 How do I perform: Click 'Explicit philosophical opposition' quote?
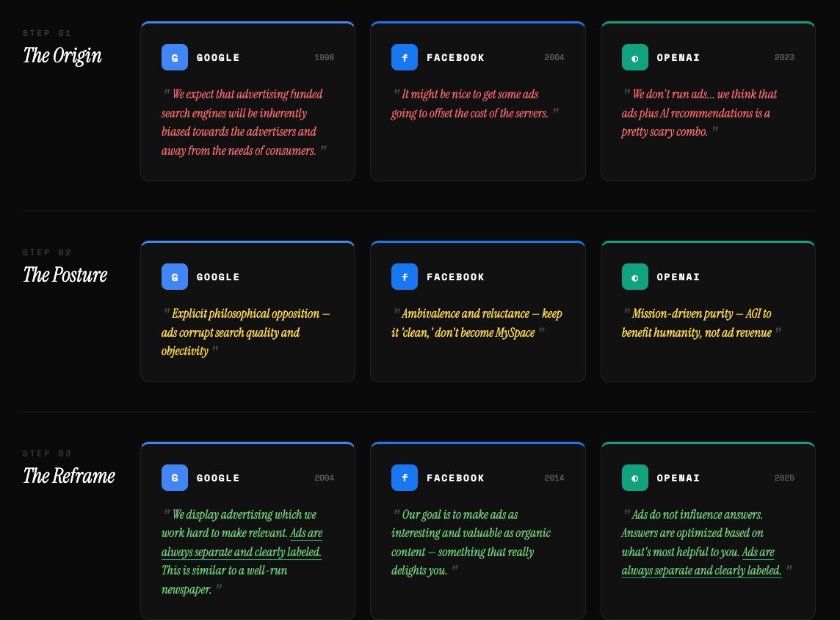(x=245, y=332)
